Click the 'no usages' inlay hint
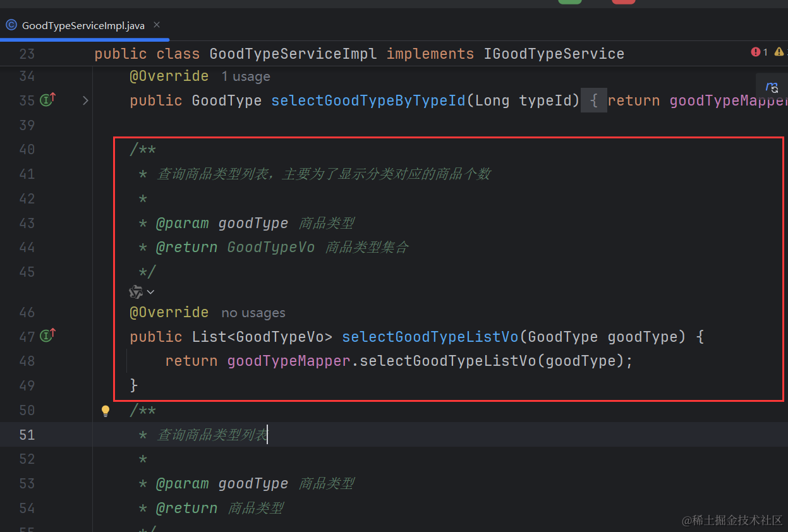 pyautogui.click(x=253, y=313)
